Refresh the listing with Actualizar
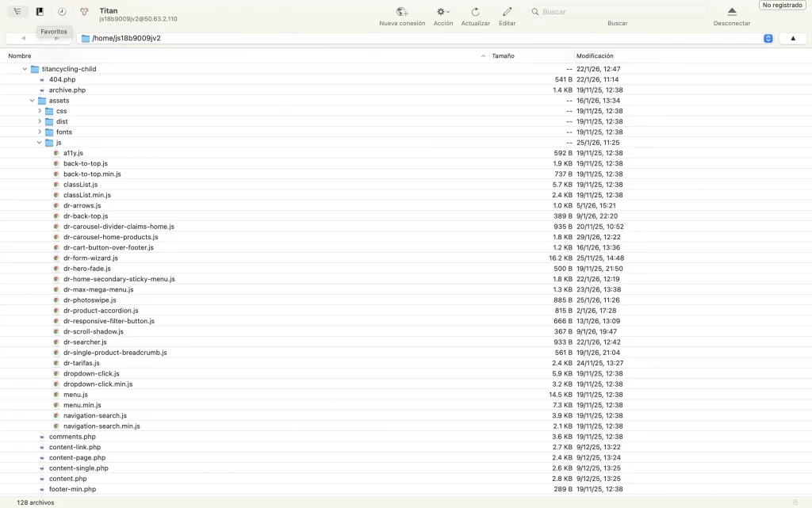This screenshot has height=508, width=812. pyautogui.click(x=475, y=13)
